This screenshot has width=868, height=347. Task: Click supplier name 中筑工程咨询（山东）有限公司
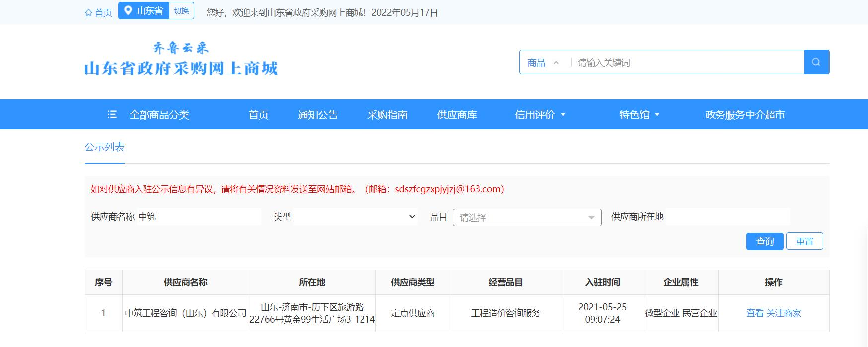186,313
